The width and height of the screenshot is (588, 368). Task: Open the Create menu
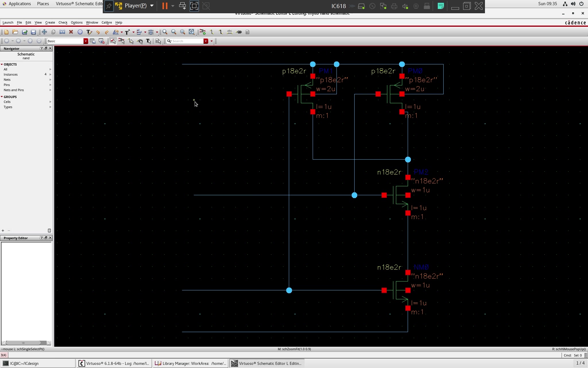tap(50, 22)
